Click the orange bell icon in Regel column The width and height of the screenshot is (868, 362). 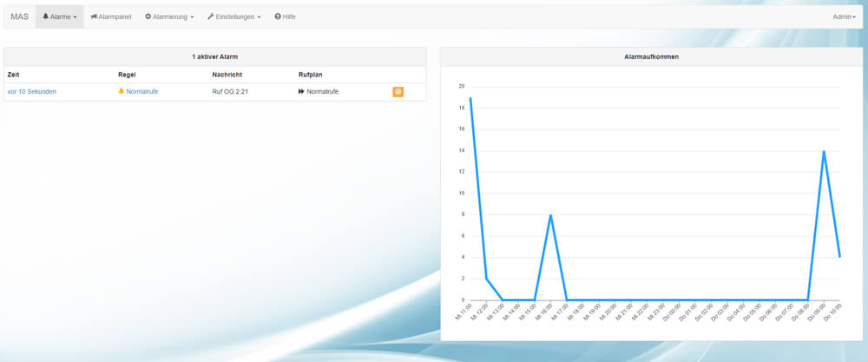click(x=122, y=91)
